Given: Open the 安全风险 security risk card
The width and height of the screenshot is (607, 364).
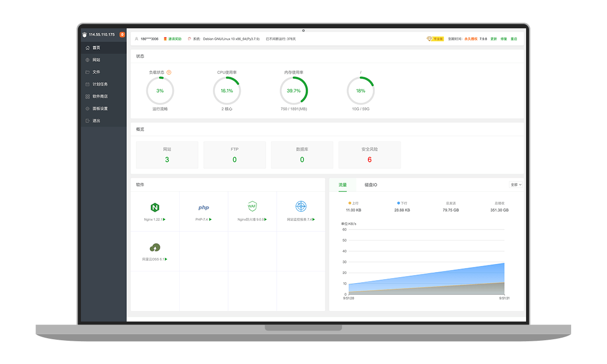Looking at the screenshot, I should click(x=370, y=155).
